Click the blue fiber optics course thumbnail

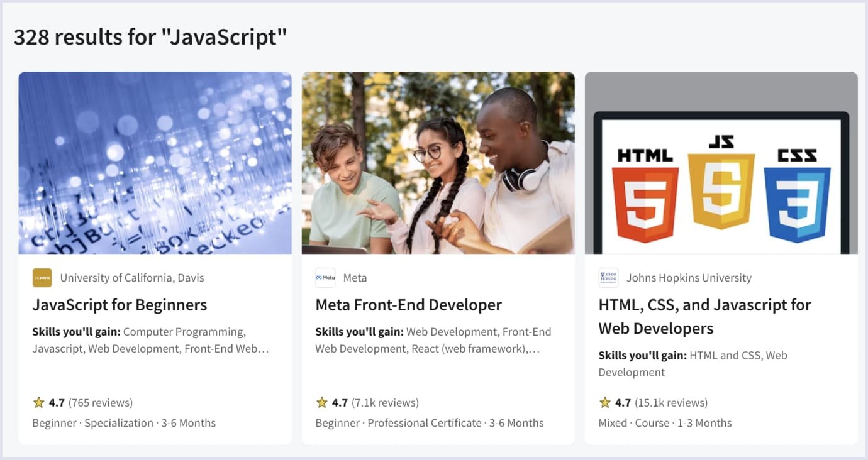click(x=155, y=163)
